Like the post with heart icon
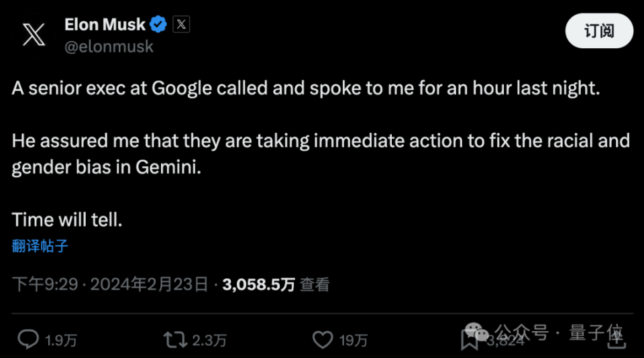Viewport: 644px width, 358px height. pos(323,340)
